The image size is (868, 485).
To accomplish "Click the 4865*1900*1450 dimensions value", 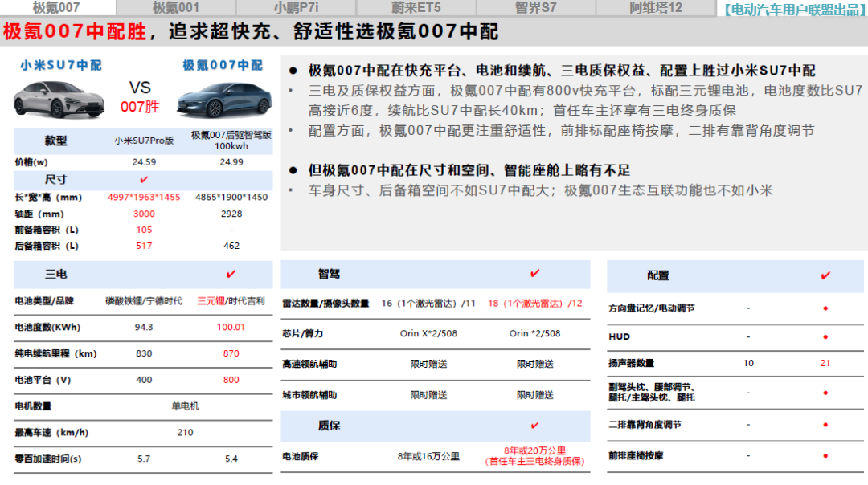I will 231,197.
